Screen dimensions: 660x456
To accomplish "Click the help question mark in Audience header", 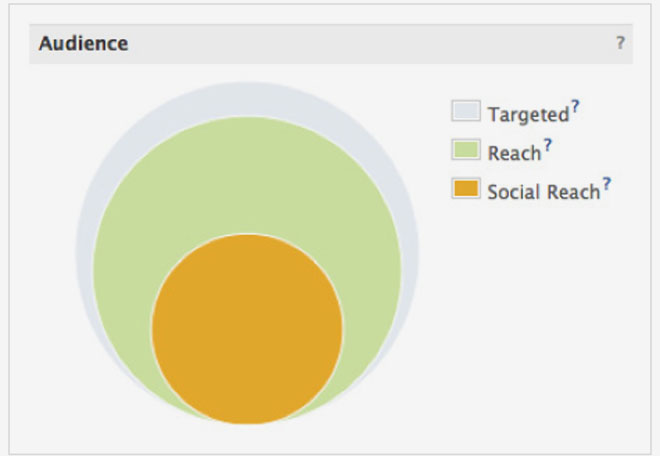I will click(620, 44).
